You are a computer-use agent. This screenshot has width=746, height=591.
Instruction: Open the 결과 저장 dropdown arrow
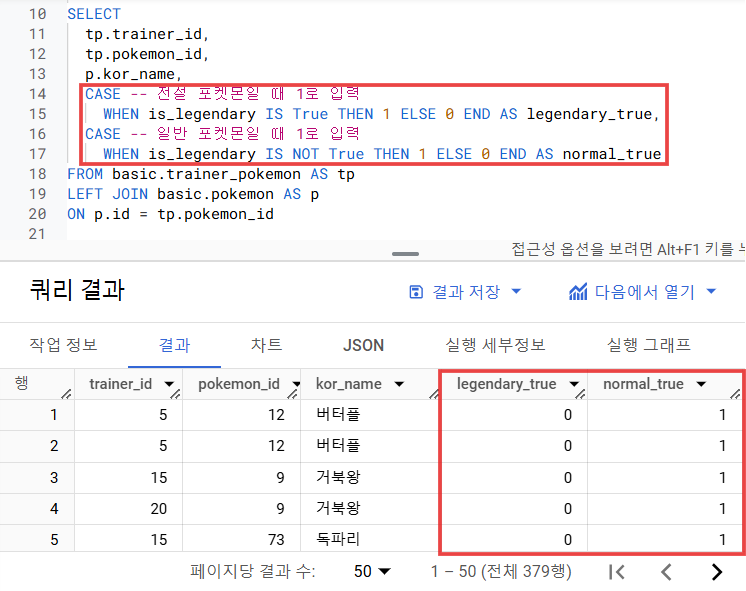click(516, 291)
